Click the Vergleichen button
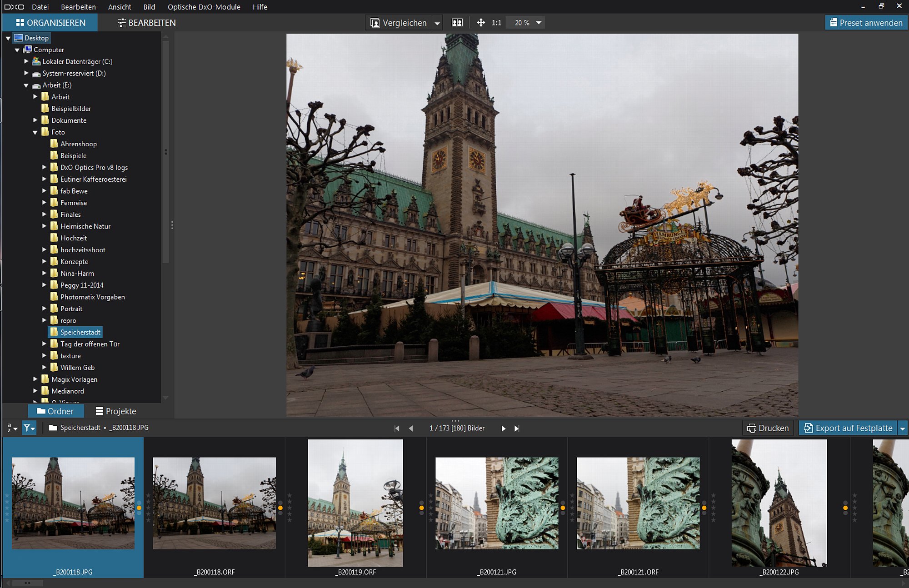 [x=399, y=23]
